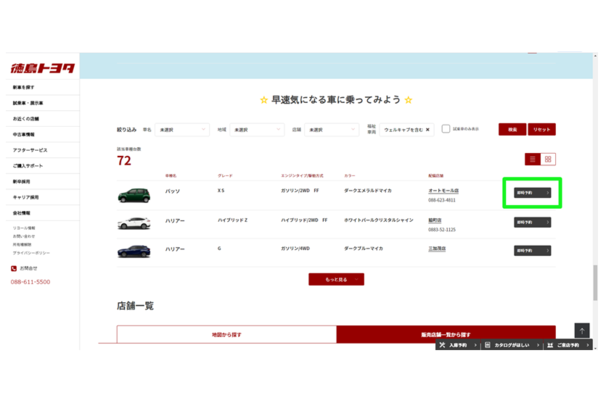Image resolution: width=606 pixels, height=403 pixels.
Task: Tick the 試乗車のみ表示 checkbox
Action: pos(446,129)
